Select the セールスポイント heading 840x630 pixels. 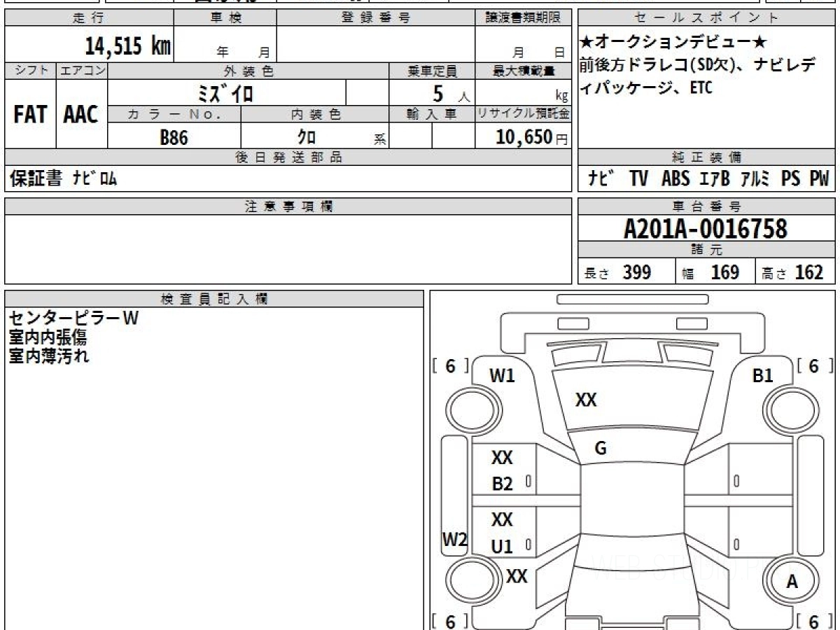707,18
